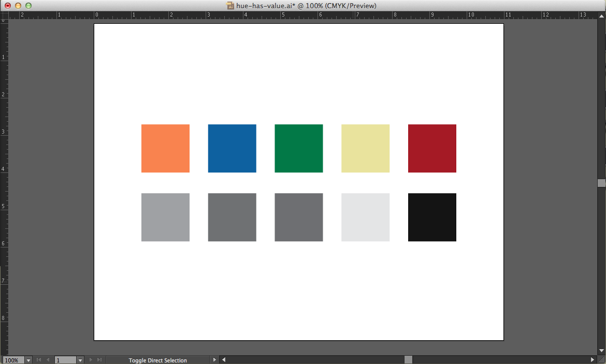Screen dimensions: 606x364
Task: Open the zoom level dropdown
Action: click(x=28, y=360)
